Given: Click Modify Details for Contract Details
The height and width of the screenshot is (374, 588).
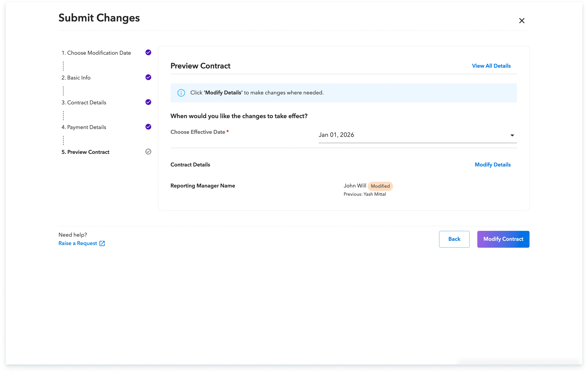Looking at the screenshot, I should [493, 165].
